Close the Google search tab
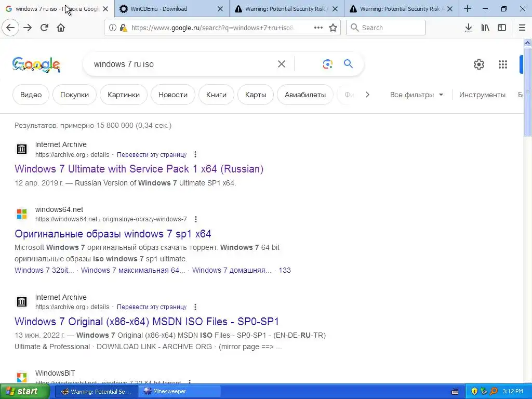 click(x=105, y=9)
